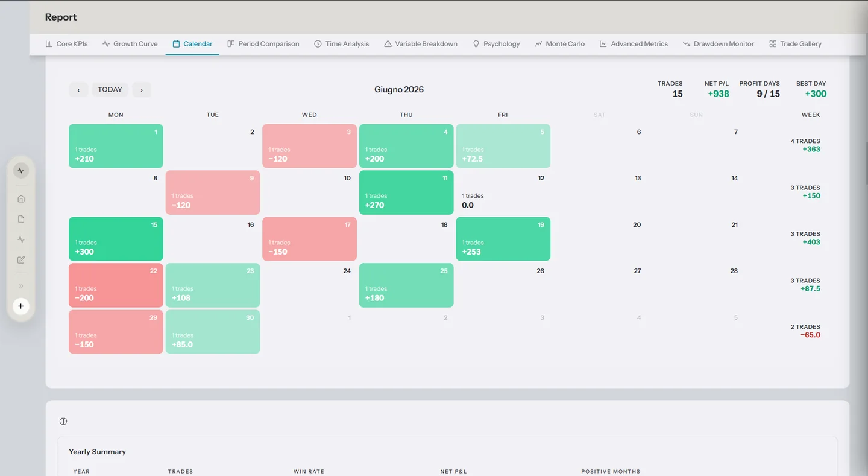This screenshot has width=868, height=476.
Task: Click the empty June 18 day cell
Action: click(x=406, y=239)
